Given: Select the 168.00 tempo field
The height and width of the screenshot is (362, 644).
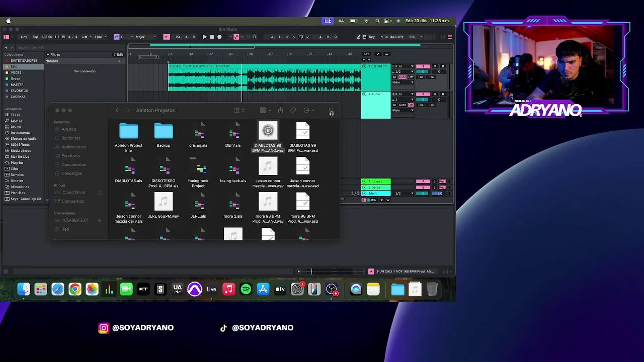Looking at the screenshot, I should click(47, 37).
